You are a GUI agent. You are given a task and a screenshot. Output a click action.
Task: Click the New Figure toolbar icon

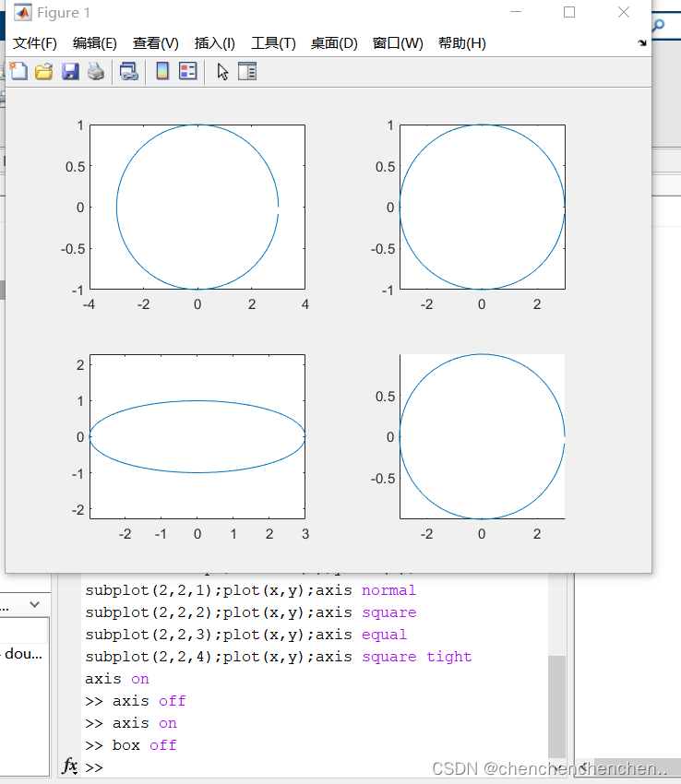tap(19, 72)
